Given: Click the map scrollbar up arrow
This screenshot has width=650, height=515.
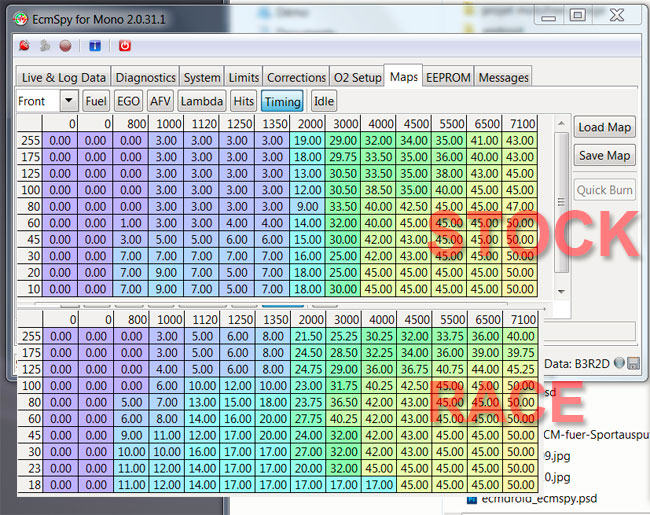Looking at the screenshot, I should click(561, 124).
